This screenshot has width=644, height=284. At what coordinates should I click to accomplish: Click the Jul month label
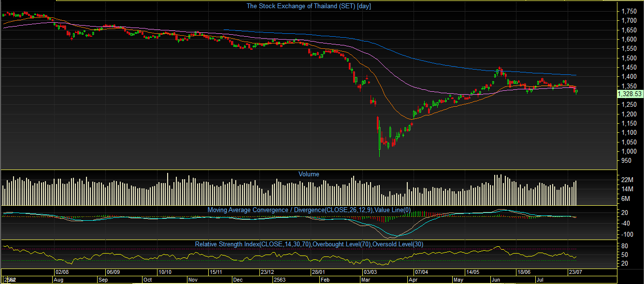click(x=540, y=280)
